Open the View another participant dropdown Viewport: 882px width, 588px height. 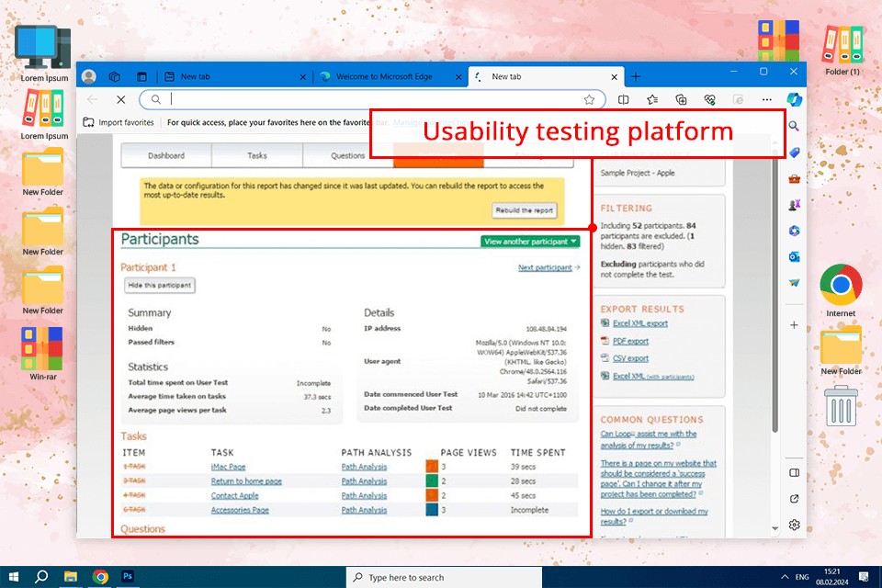(530, 242)
